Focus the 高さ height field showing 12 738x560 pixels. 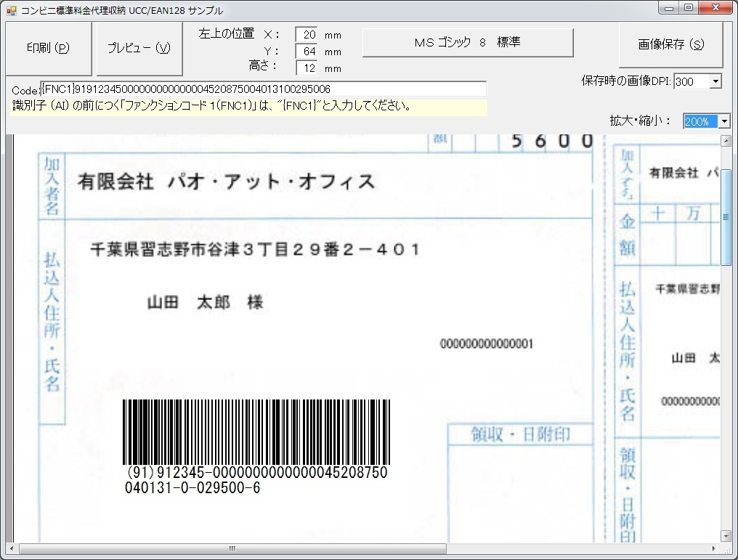click(x=307, y=68)
